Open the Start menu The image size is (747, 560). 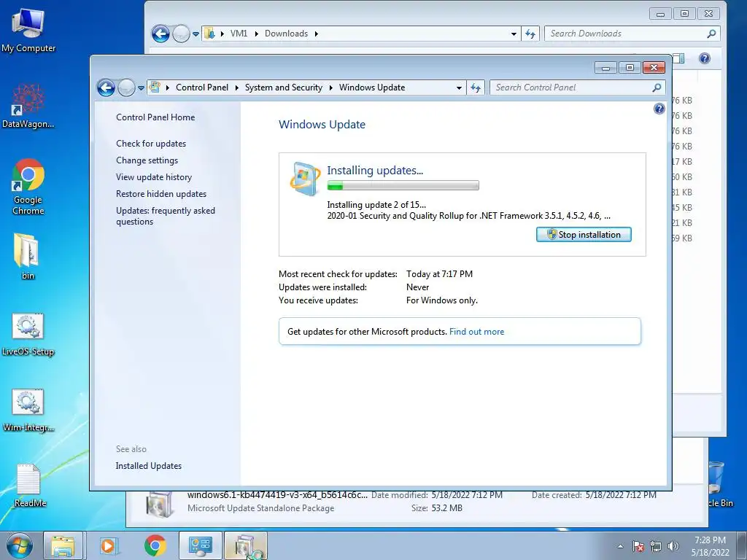pos(20,545)
